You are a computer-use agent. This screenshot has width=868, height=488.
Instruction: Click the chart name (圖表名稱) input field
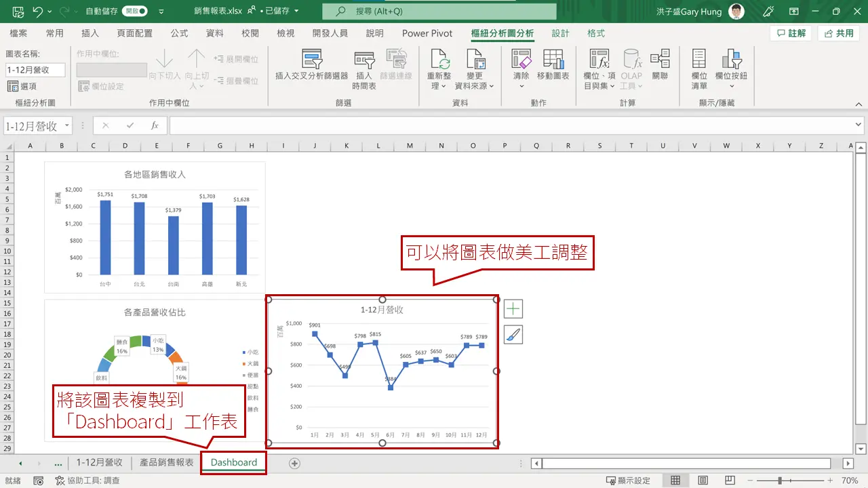click(36, 70)
